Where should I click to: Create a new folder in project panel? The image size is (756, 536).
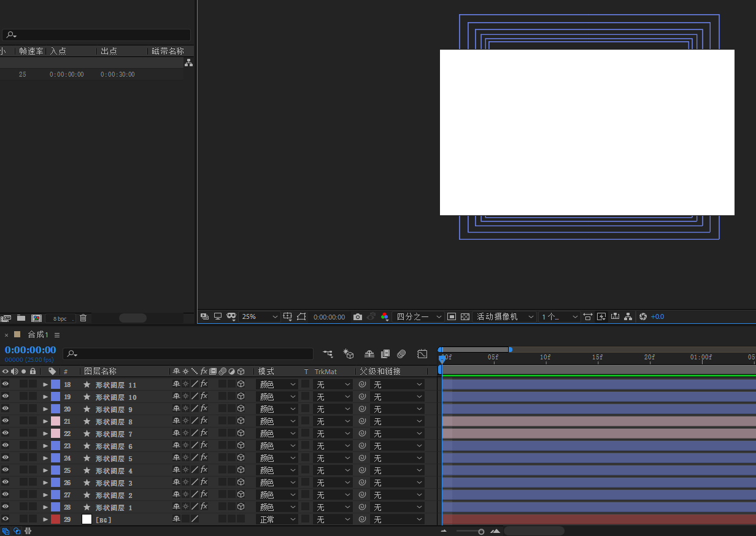21,318
